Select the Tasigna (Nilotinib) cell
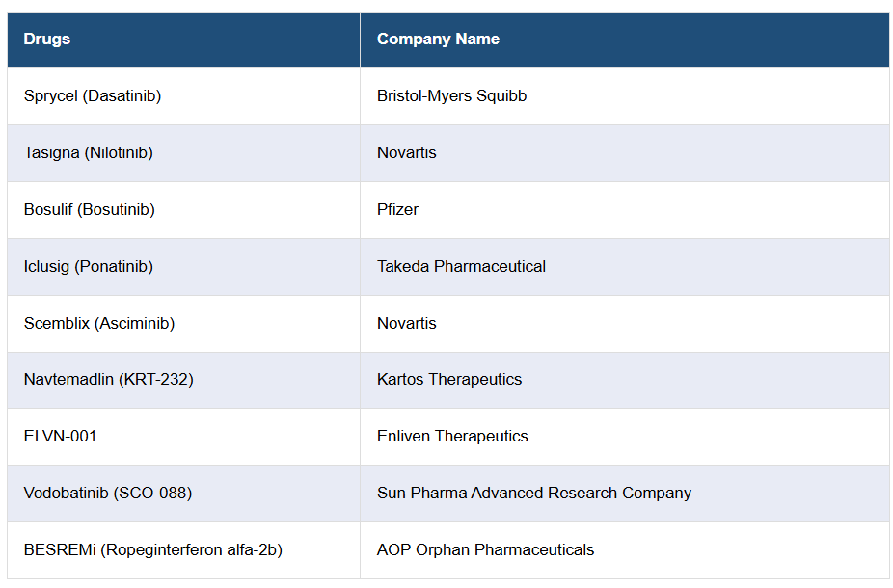This screenshot has width=893, height=588. click(x=89, y=153)
